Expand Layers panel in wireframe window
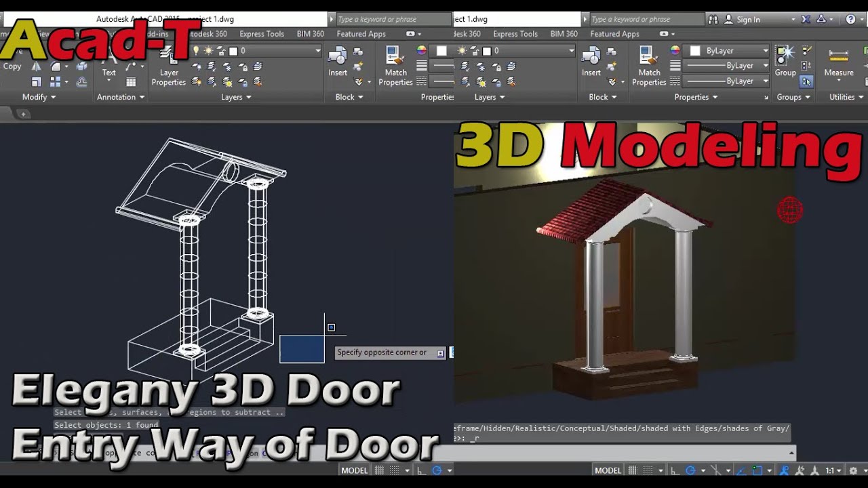This screenshot has height=488, width=868. tap(236, 97)
